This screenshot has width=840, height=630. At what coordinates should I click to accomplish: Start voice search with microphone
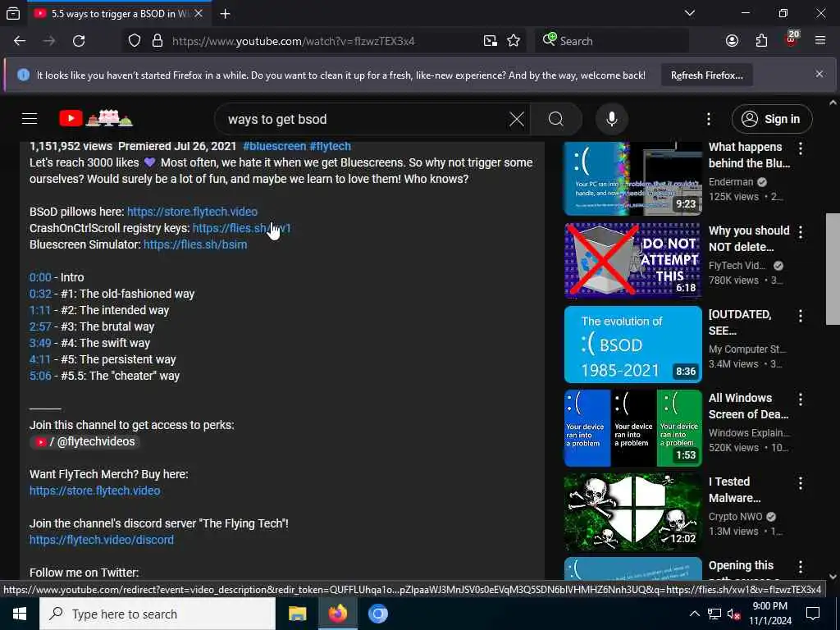coord(612,119)
